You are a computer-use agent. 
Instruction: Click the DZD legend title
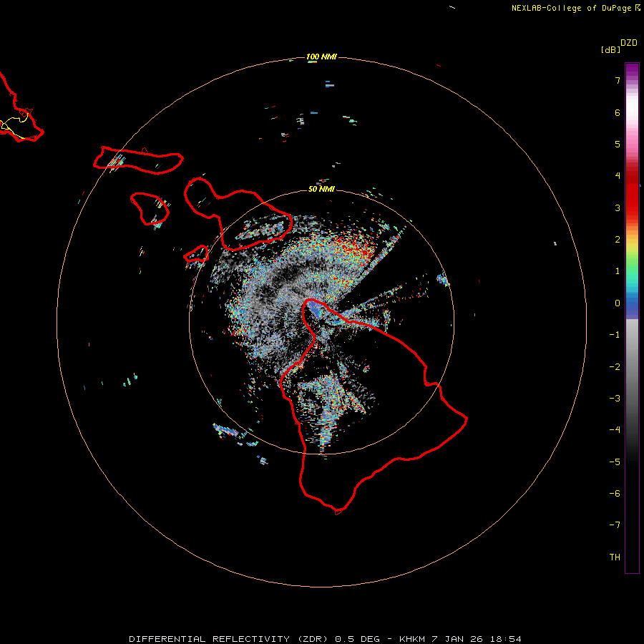pyautogui.click(x=629, y=43)
